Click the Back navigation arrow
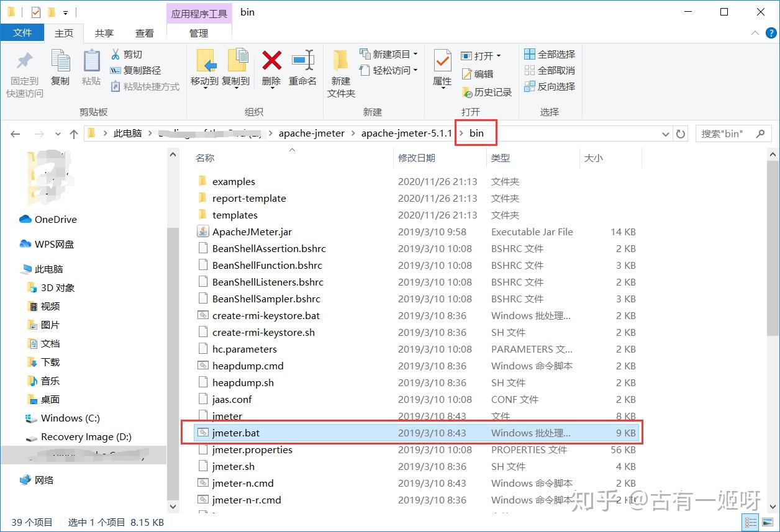Screen dimensions: 780x532 coord(16,133)
